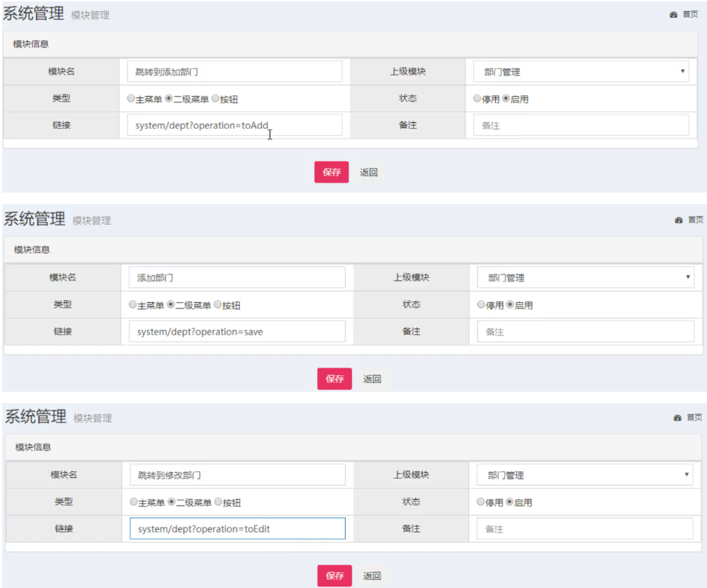Viewport: 707px width, 588px height.
Task: Open 首页 link in 添加部门 form
Action: 696,220
